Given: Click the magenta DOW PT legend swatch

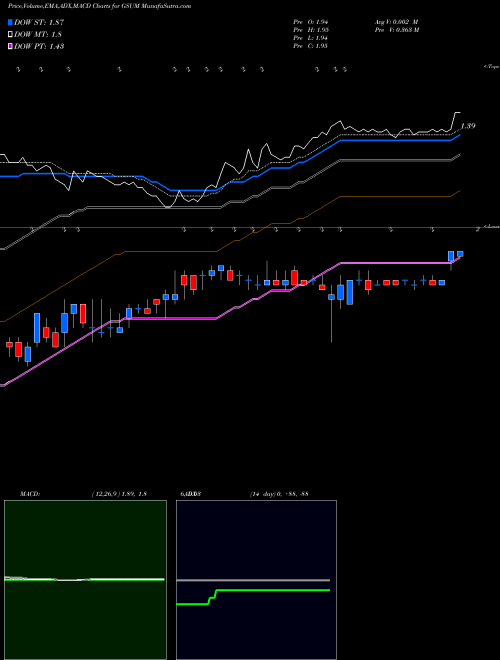Looking at the screenshot, I should click(10, 46).
